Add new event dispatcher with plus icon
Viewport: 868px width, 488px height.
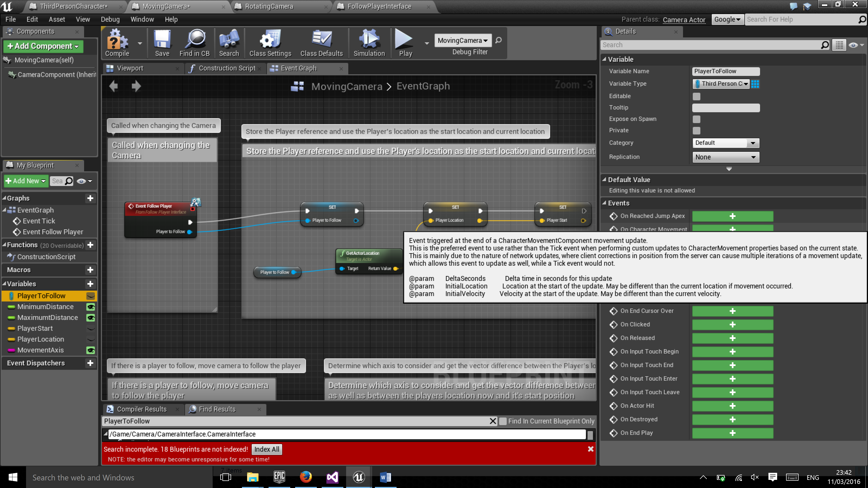90,363
